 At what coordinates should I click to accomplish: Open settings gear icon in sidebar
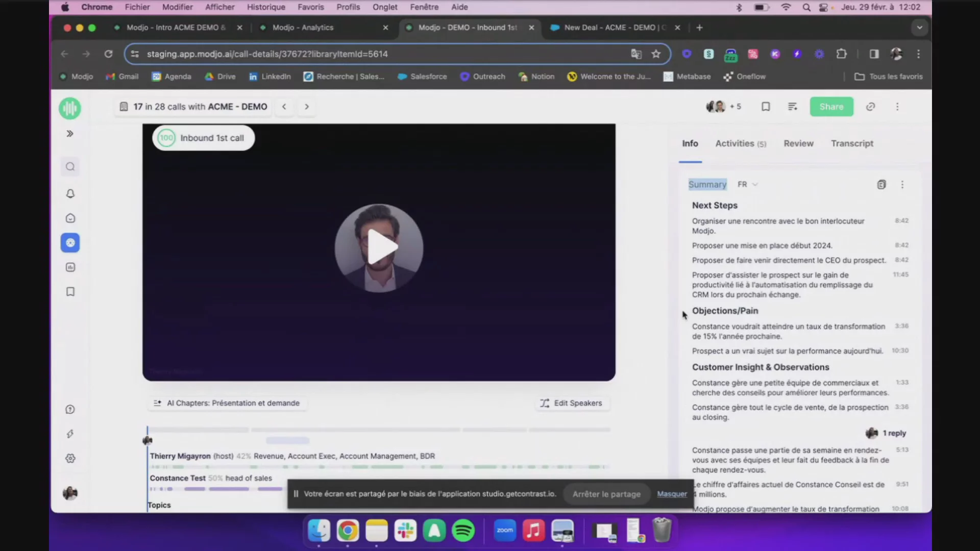pos(70,458)
